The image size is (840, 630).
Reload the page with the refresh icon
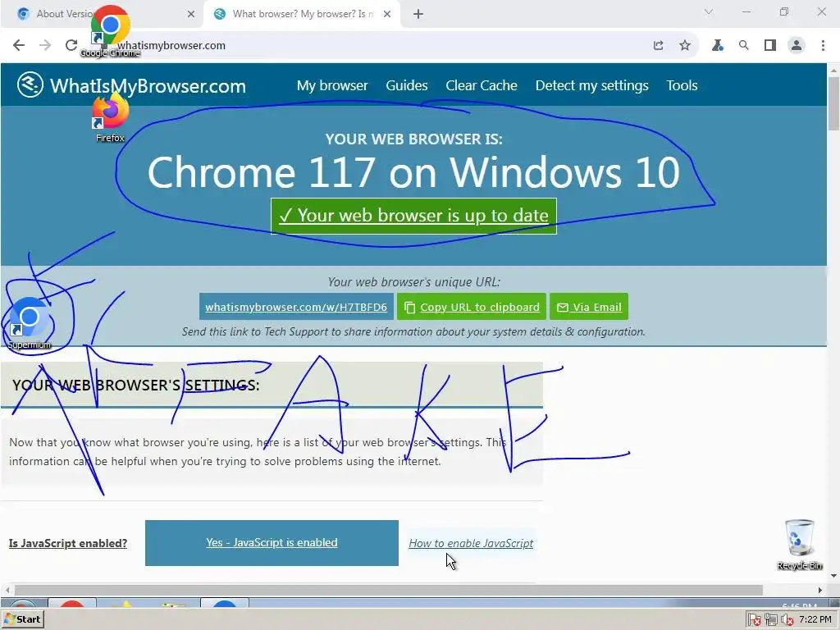[x=71, y=46]
